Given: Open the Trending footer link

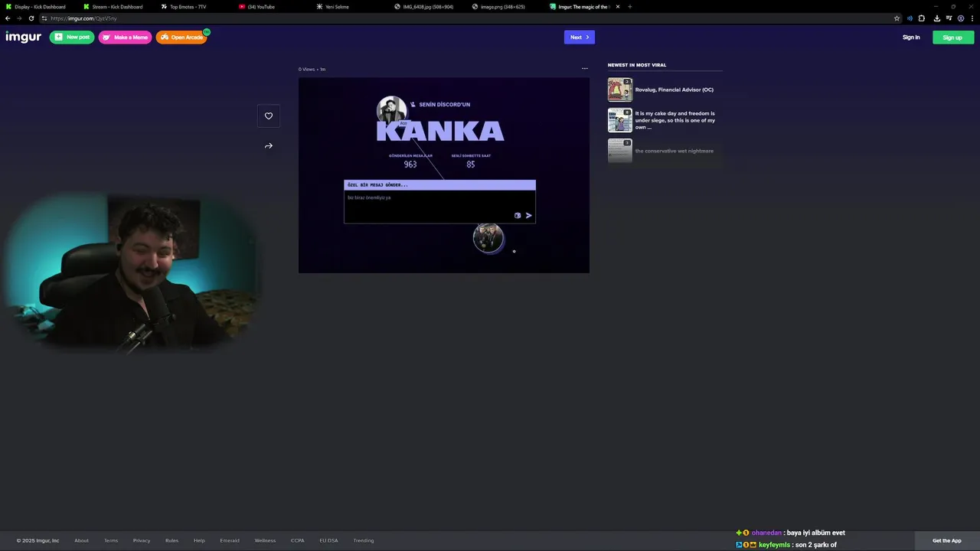Looking at the screenshot, I should (x=364, y=540).
